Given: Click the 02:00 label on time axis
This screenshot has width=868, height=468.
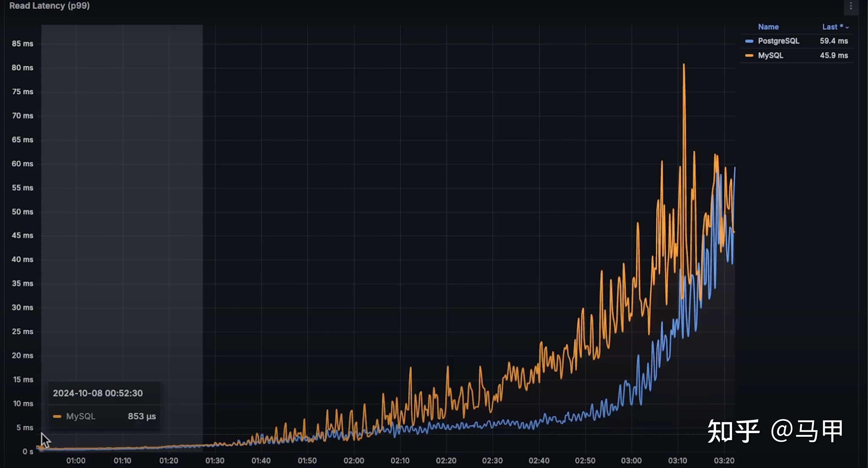Looking at the screenshot, I should point(354,460).
